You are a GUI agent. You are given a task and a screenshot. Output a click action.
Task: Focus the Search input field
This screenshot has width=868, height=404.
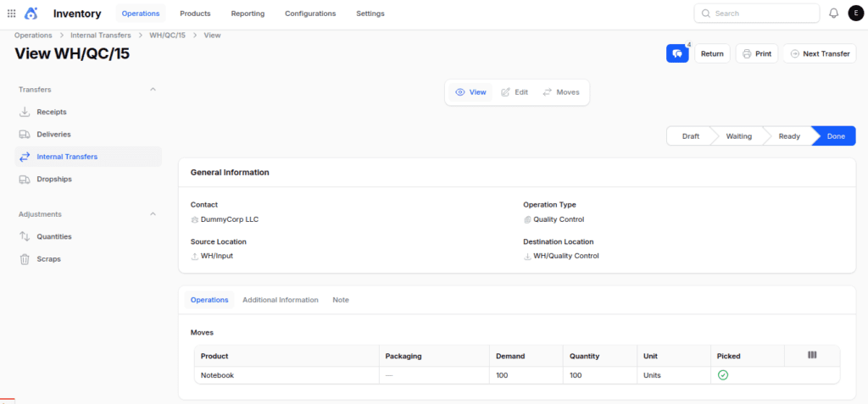click(757, 14)
